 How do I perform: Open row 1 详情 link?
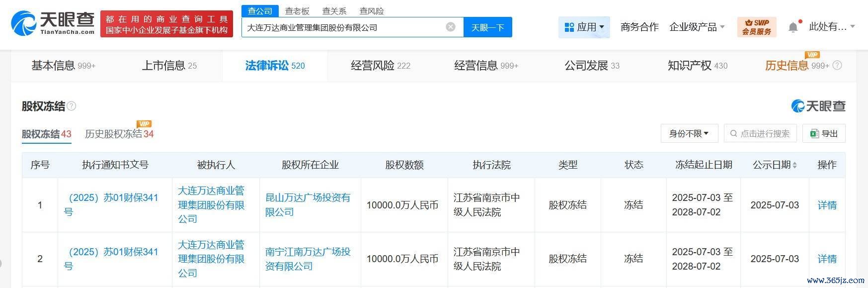click(x=827, y=205)
